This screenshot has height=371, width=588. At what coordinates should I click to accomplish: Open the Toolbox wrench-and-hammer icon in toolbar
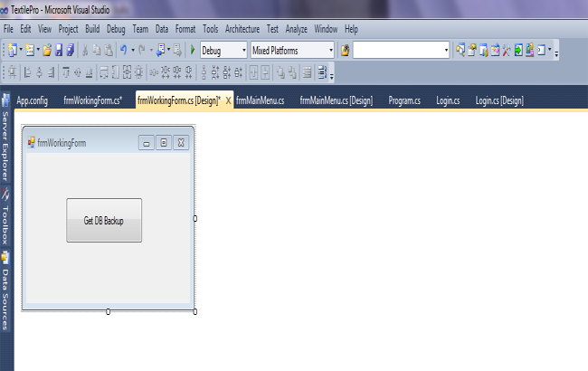pos(507,50)
